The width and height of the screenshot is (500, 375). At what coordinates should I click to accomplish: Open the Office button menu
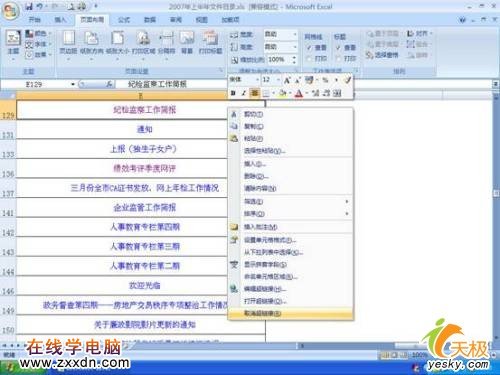click(x=11, y=11)
